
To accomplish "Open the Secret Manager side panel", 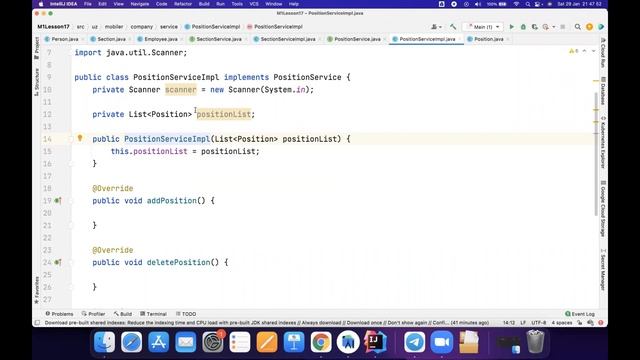I will point(603,269).
